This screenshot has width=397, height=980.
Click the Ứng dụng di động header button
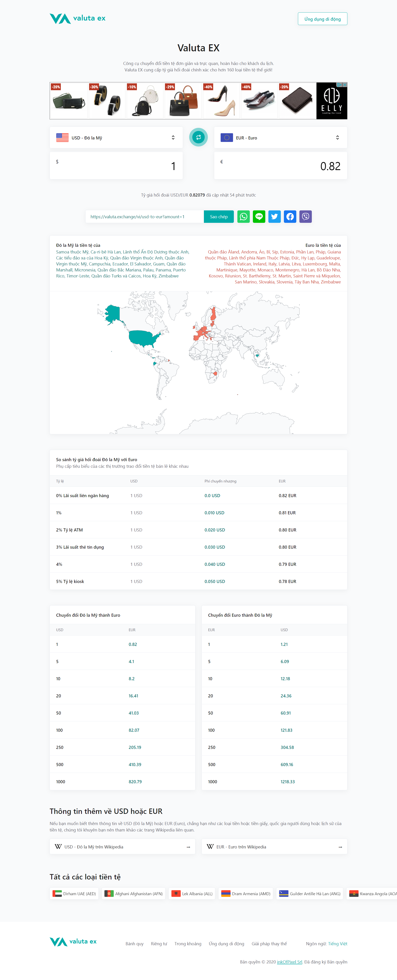tap(322, 19)
